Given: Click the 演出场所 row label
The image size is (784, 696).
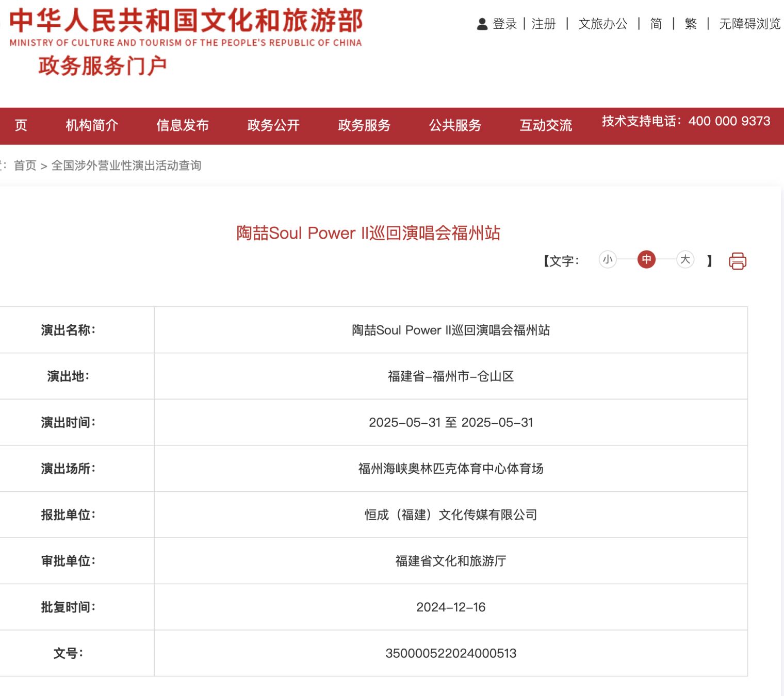Looking at the screenshot, I should [68, 469].
